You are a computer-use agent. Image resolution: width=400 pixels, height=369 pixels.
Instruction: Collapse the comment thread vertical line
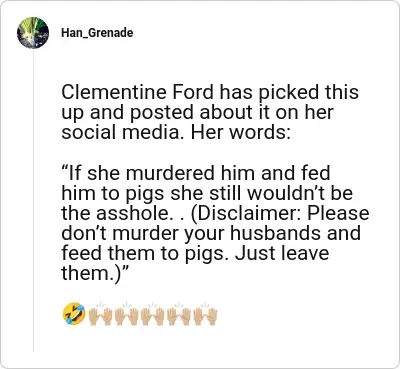point(33,200)
